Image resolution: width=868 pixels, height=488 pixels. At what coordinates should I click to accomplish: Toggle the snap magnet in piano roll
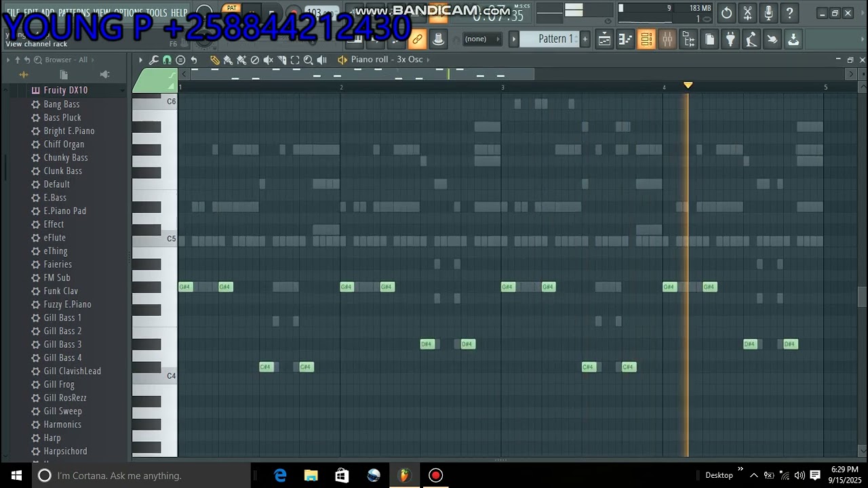click(167, 60)
